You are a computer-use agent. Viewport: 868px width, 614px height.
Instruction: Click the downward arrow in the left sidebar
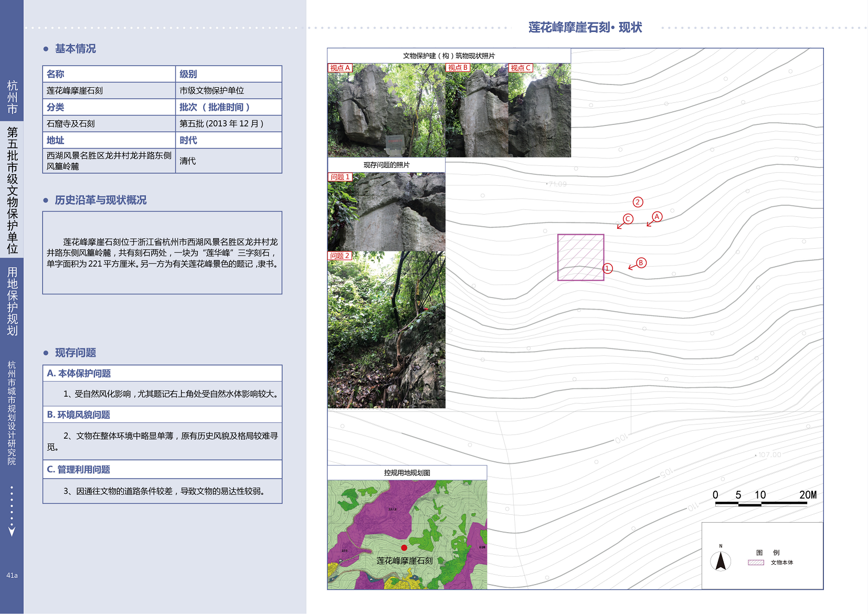(x=12, y=531)
